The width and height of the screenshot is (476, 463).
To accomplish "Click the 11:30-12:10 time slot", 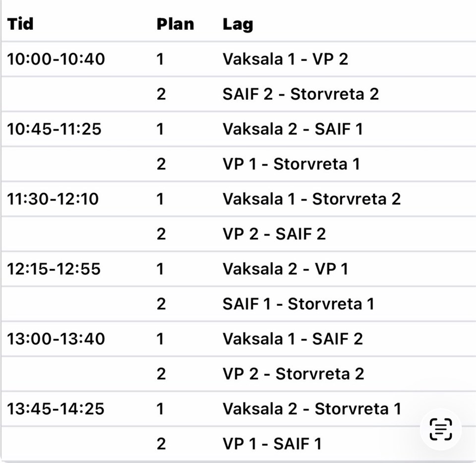I will click(53, 199).
